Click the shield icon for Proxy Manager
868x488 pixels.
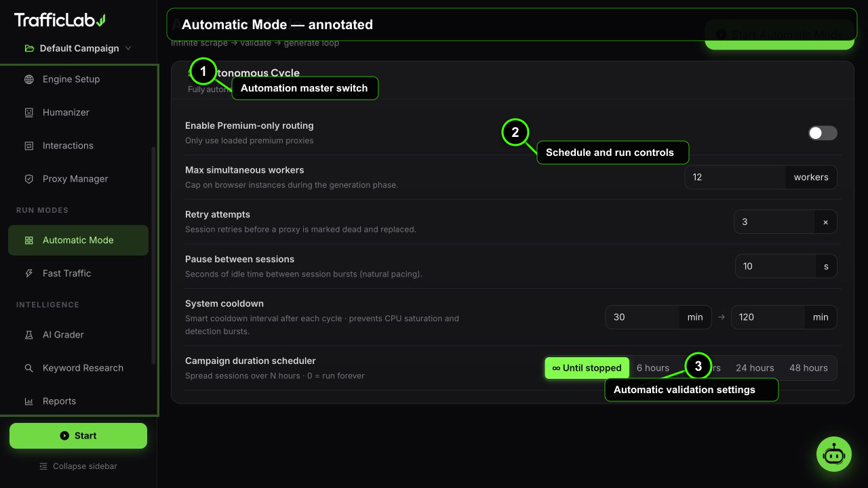click(28, 179)
